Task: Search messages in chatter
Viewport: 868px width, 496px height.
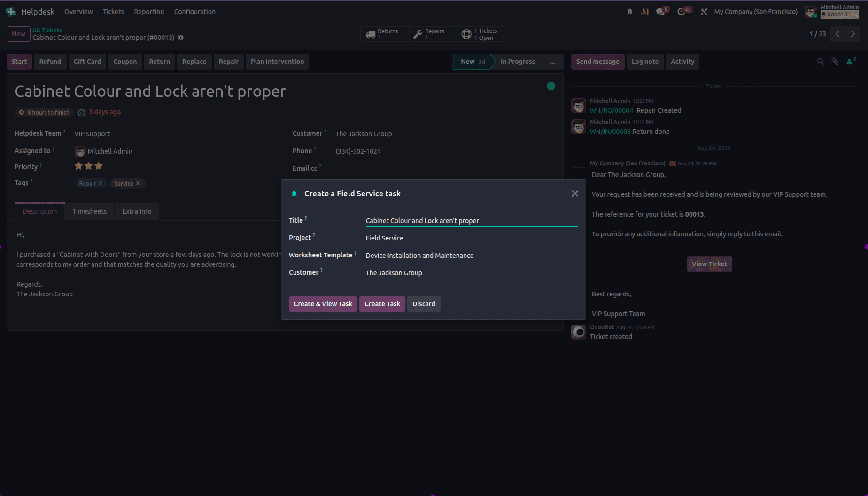Action: pos(821,62)
